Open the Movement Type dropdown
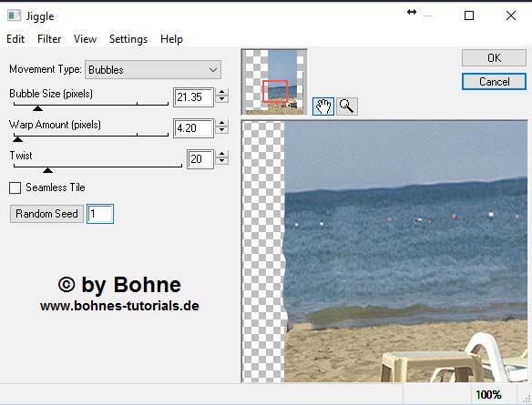The image size is (532, 405). (153, 70)
